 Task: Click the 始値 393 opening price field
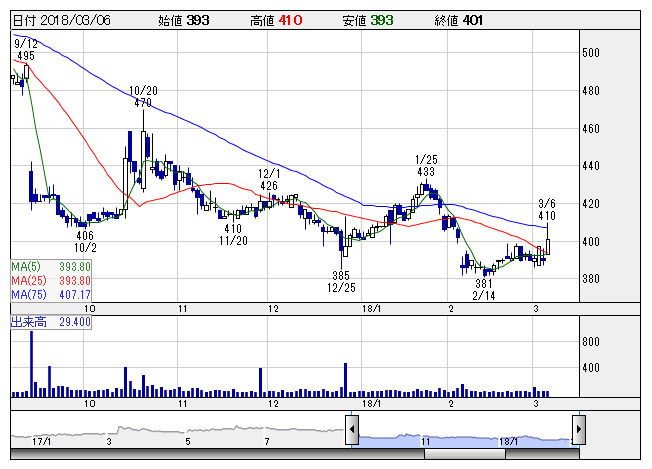184,19
